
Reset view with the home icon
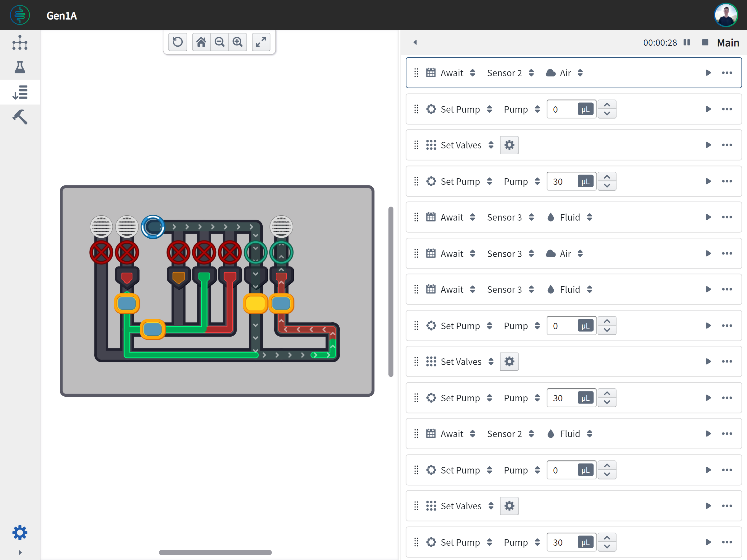[x=201, y=42]
